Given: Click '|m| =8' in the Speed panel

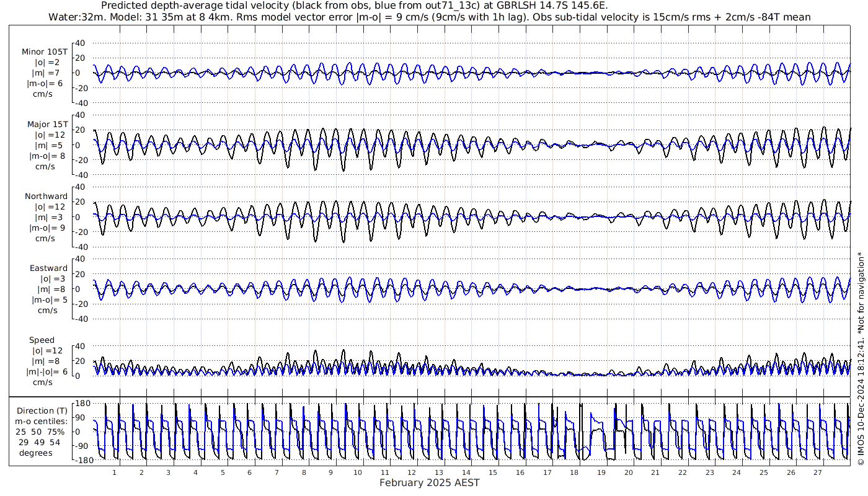Looking at the screenshot, I should coord(48,361).
